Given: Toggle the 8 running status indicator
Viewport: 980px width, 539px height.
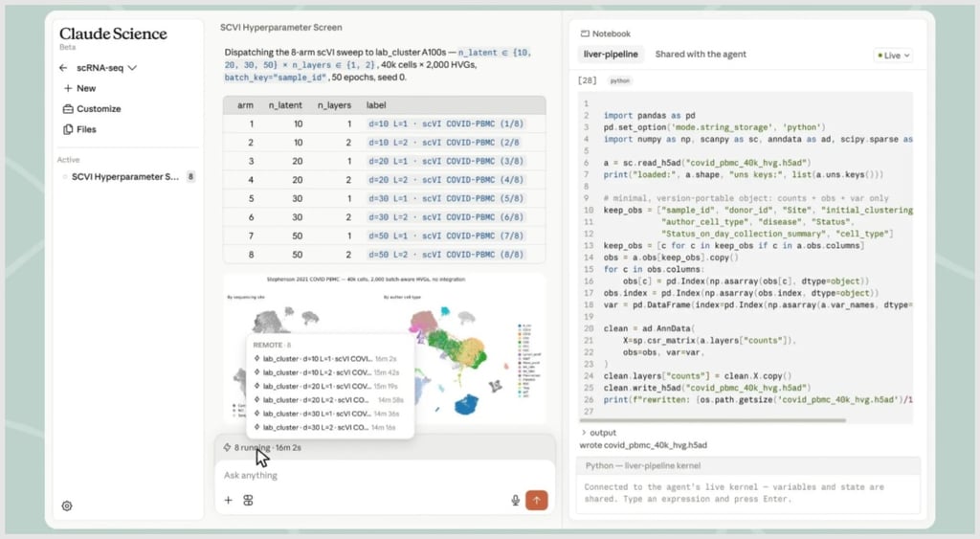Looking at the screenshot, I should tap(262, 448).
